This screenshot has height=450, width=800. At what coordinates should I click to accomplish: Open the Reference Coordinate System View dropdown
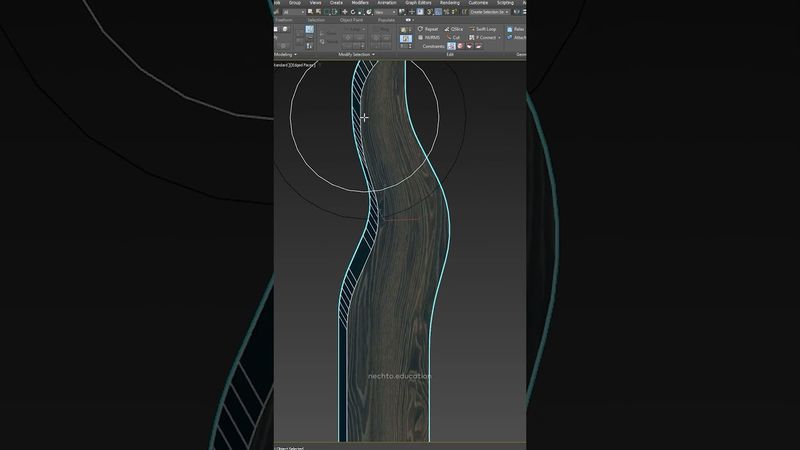[385, 12]
